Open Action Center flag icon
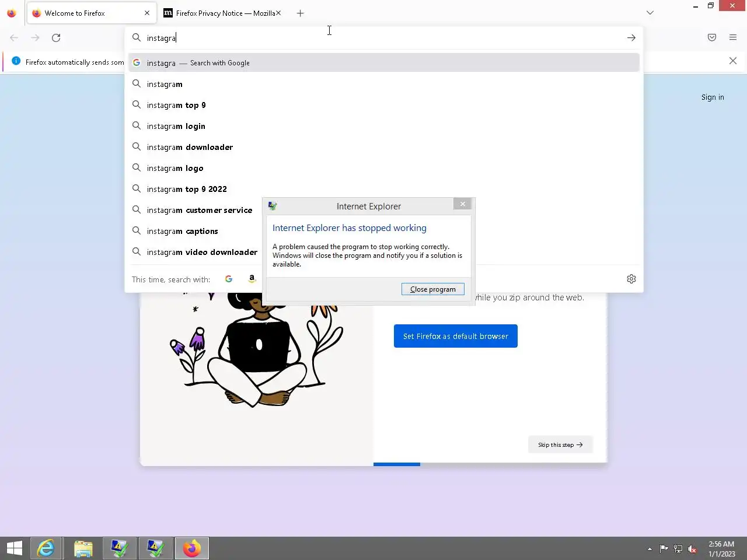The height and width of the screenshot is (560, 747). 664,549
